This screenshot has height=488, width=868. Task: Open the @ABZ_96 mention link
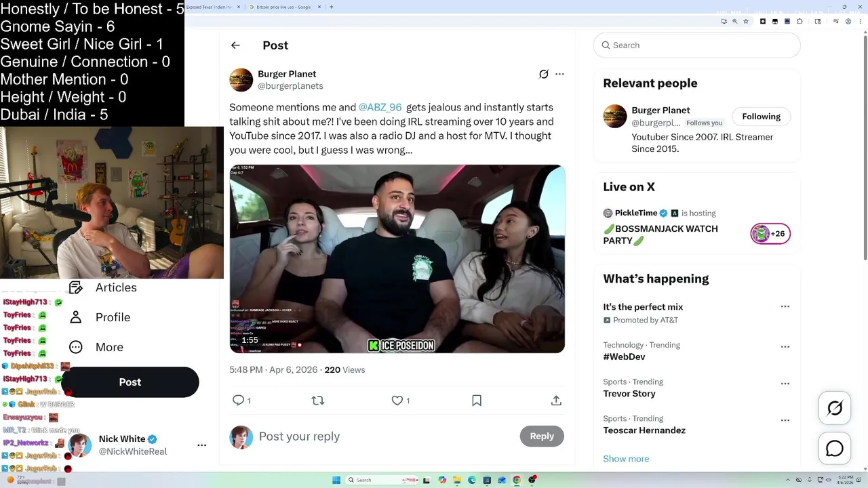tap(380, 107)
